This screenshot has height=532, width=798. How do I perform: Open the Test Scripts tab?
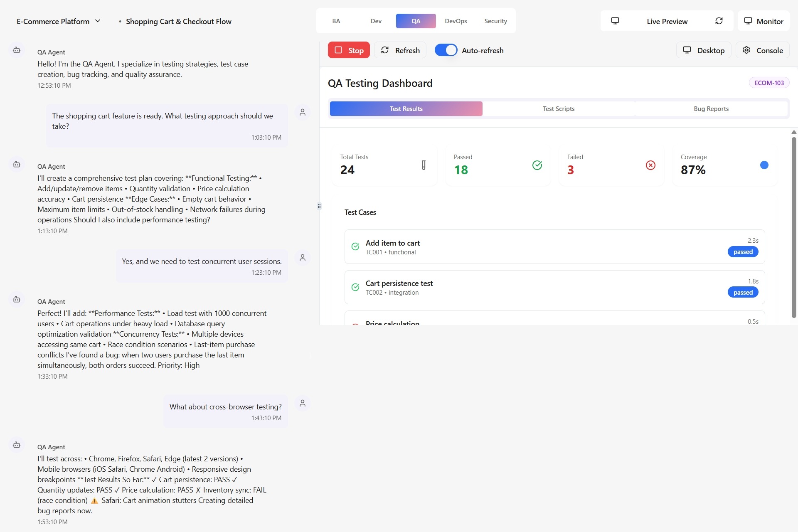[558, 108]
